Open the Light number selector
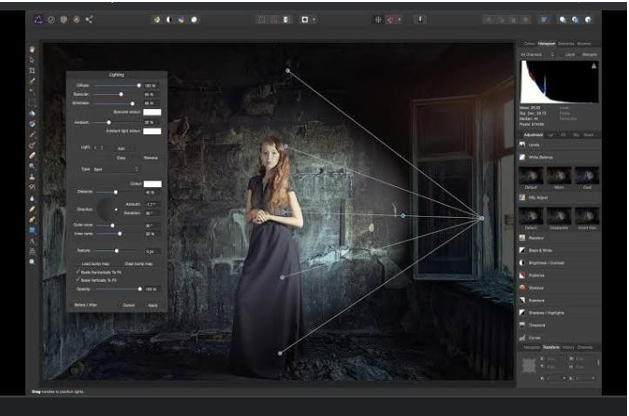This screenshot has width=629, height=416. tap(101, 147)
